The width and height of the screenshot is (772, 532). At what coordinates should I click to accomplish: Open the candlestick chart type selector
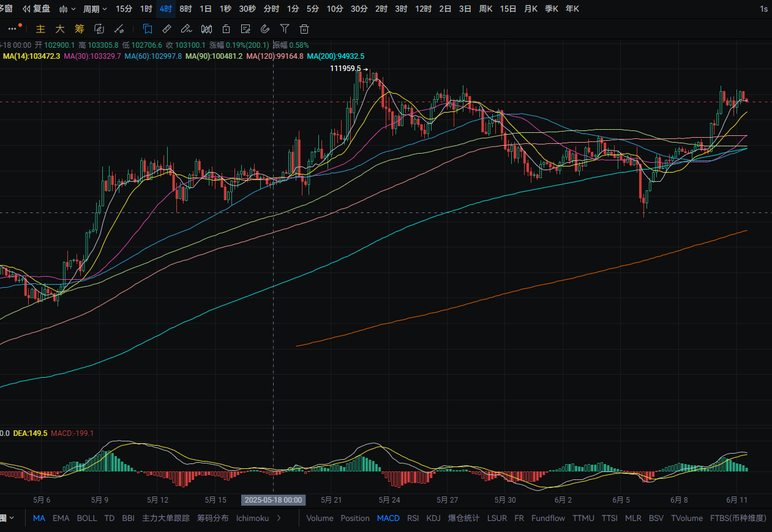pyautogui.click(x=69, y=9)
